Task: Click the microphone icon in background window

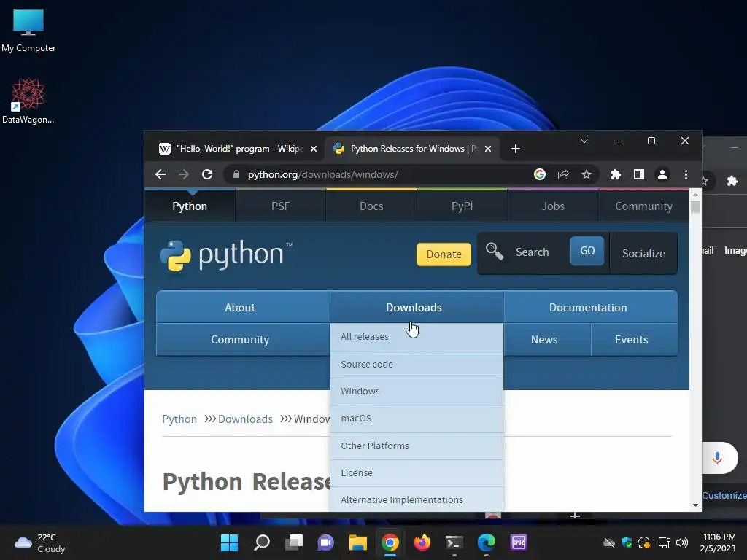Action: tap(717, 458)
